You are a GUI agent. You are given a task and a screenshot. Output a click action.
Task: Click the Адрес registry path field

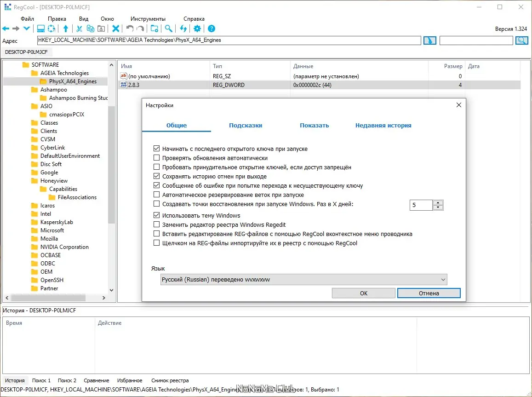click(x=229, y=40)
